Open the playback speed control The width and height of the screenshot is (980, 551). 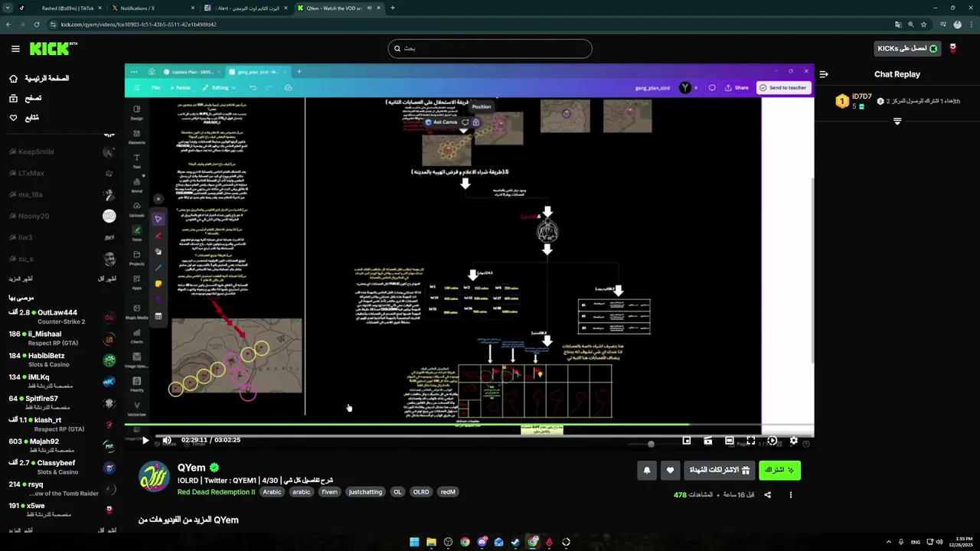click(x=772, y=441)
